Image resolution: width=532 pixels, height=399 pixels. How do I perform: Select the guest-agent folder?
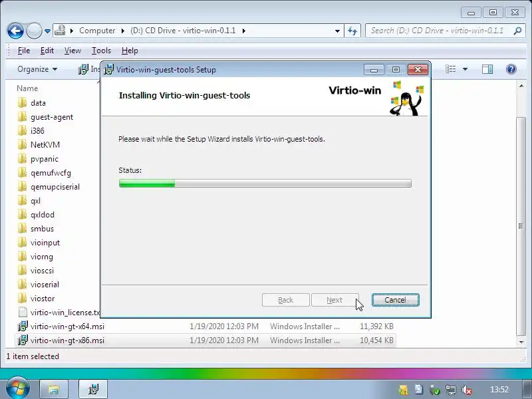point(52,117)
